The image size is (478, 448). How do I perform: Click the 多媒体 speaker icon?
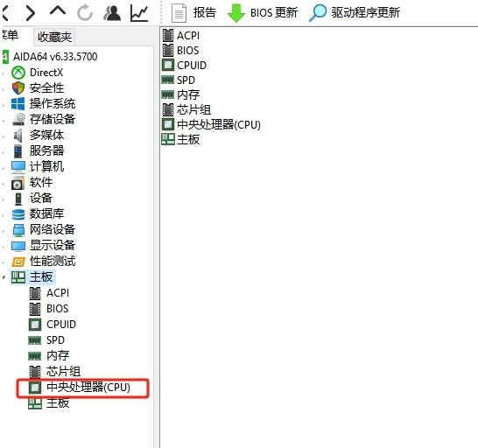(18, 135)
